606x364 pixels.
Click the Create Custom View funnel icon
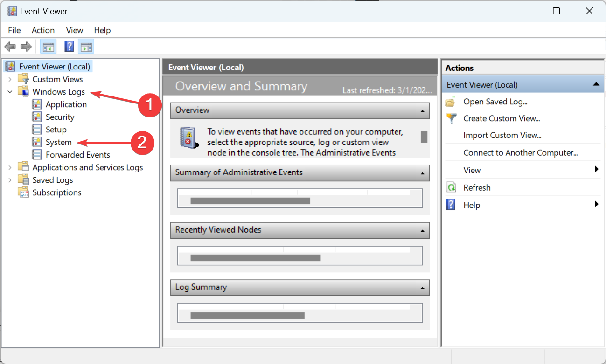pyautogui.click(x=451, y=118)
